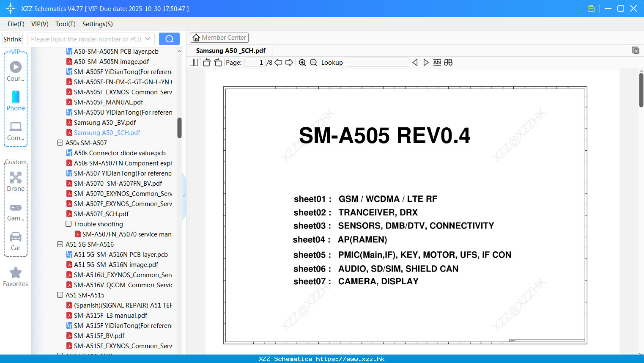Rotate the page counterclockwise
This screenshot has width=644, height=363.
pos(206,63)
